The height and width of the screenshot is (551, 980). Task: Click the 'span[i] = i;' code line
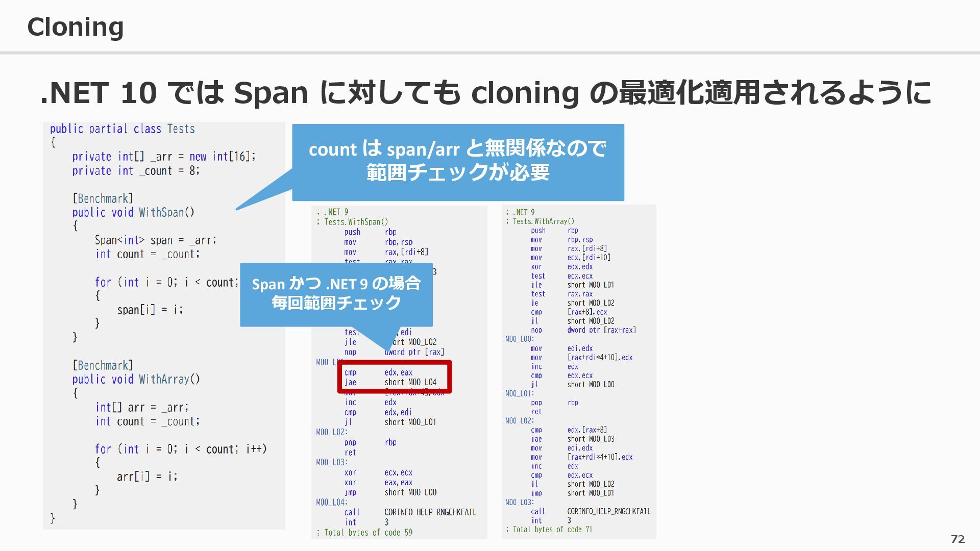(x=150, y=310)
